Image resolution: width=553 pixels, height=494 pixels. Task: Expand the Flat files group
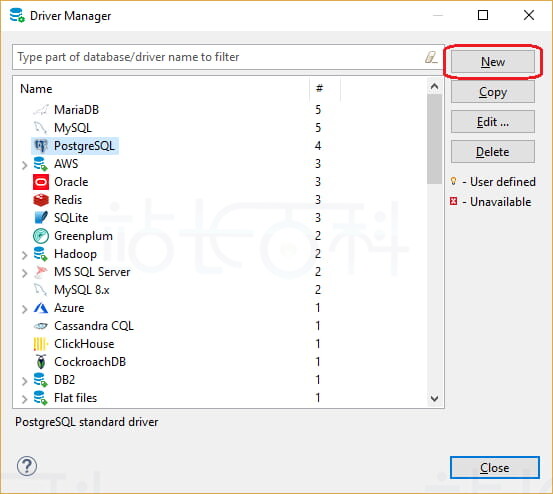point(24,399)
